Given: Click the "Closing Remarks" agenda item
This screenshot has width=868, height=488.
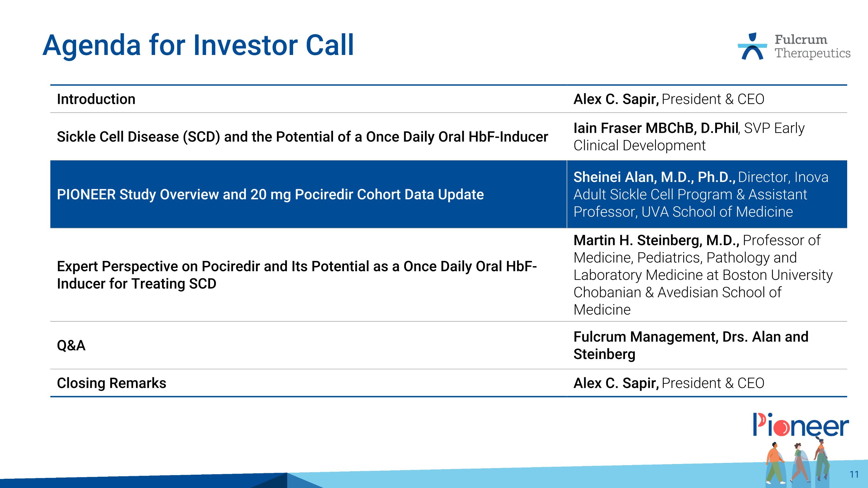Looking at the screenshot, I should coord(111,383).
